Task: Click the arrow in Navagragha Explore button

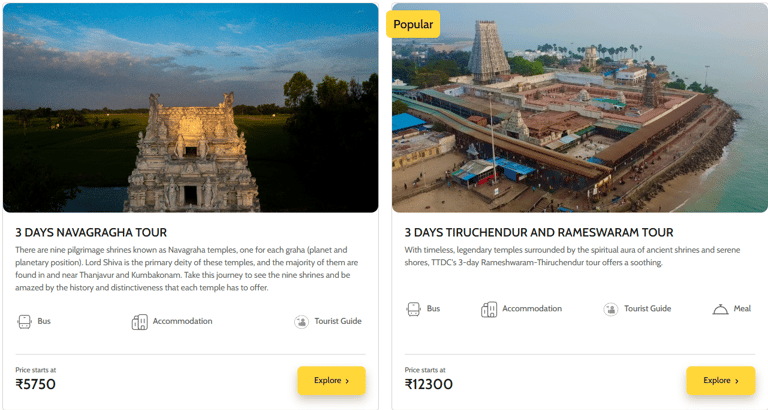Action: pyautogui.click(x=347, y=381)
